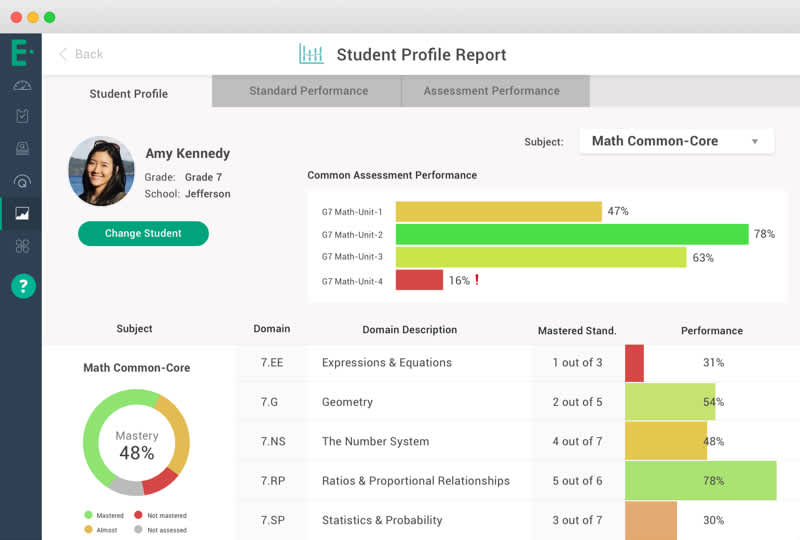This screenshot has width=800, height=540.
Task: Click the yellow Almost legend dot
Action: (x=88, y=529)
